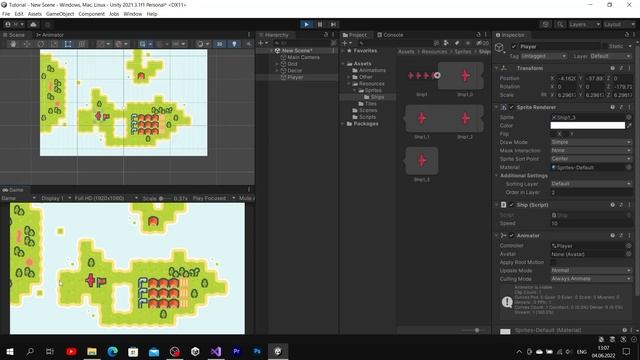Click the Step frame button
Image resolution: width=640 pixels, height=360 pixels.
point(333,24)
